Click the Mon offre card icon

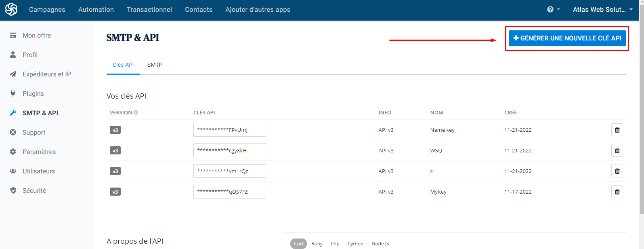(x=13, y=35)
